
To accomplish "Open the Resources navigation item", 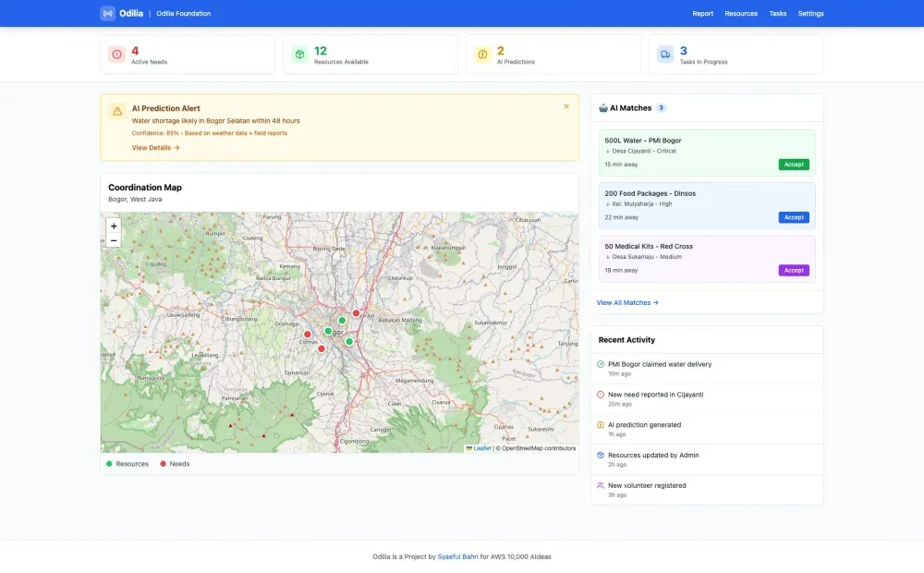I will (741, 13).
